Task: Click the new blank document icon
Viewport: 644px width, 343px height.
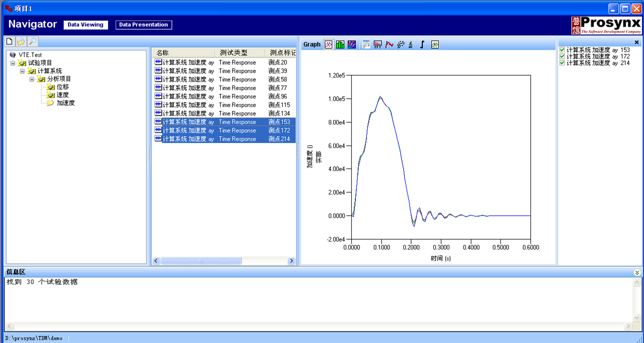Action: (x=9, y=41)
